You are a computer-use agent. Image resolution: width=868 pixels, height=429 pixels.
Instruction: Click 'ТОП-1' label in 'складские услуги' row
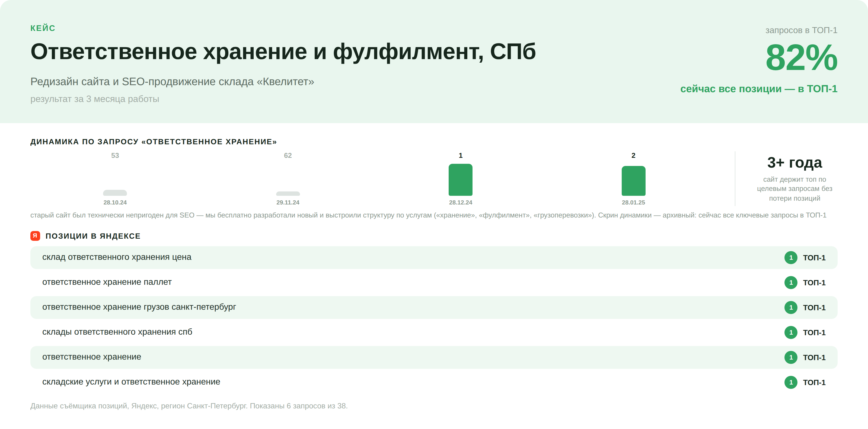click(814, 383)
